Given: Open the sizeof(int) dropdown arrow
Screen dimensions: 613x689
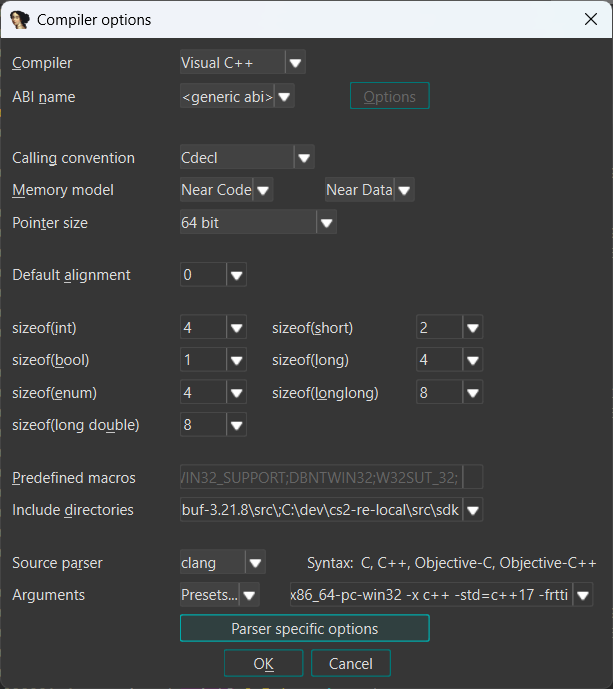Looking at the screenshot, I should click(x=236, y=327).
